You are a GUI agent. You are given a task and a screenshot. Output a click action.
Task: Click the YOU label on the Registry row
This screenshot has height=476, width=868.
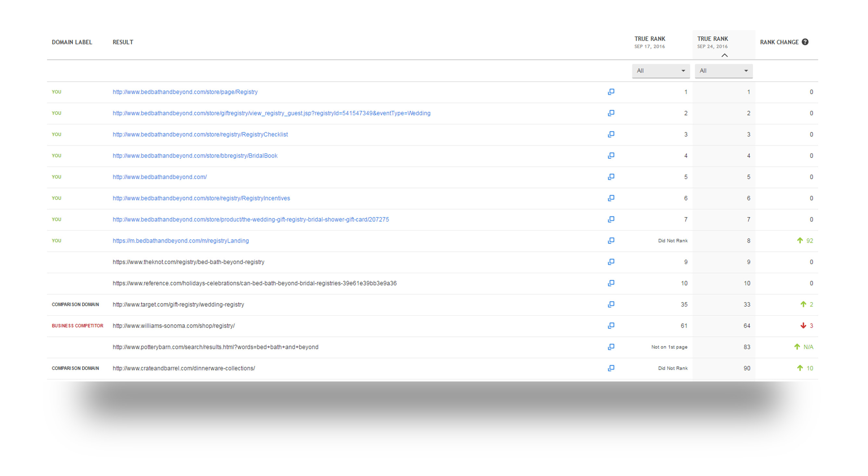tap(57, 92)
